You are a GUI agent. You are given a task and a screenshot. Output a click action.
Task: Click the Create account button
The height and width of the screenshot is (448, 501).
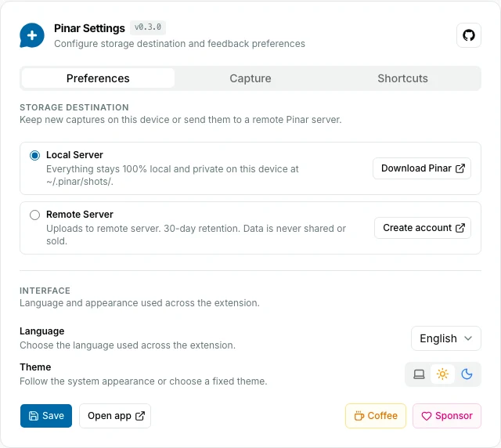423,228
